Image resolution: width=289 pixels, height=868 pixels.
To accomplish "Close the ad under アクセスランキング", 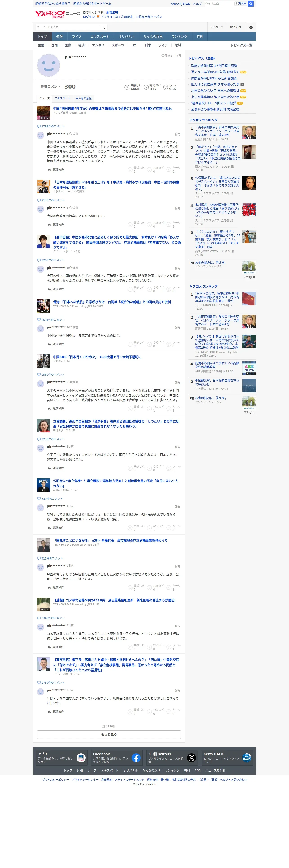I will click(x=254, y=277).
